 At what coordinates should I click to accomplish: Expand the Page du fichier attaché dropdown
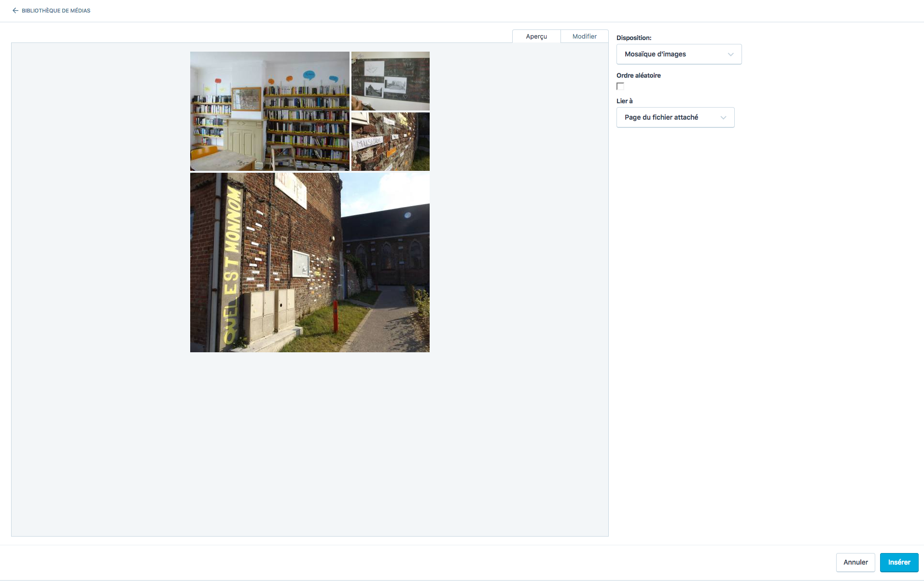(x=675, y=117)
